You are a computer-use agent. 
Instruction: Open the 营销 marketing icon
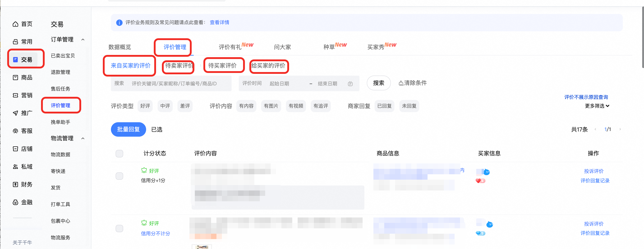coord(16,95)
